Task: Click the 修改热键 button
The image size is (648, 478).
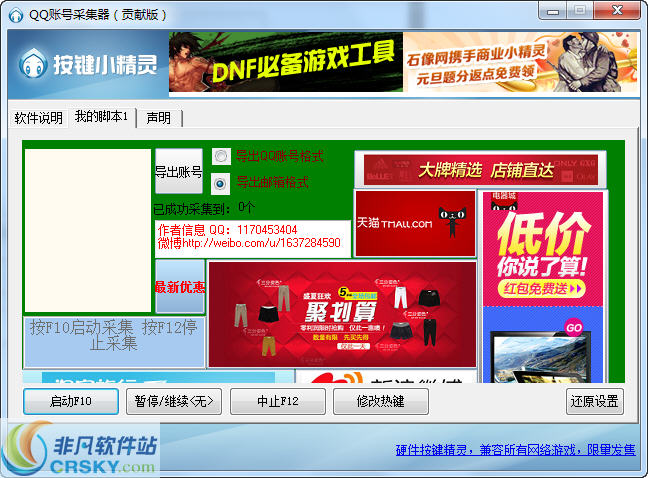Action: coord(381,401)
